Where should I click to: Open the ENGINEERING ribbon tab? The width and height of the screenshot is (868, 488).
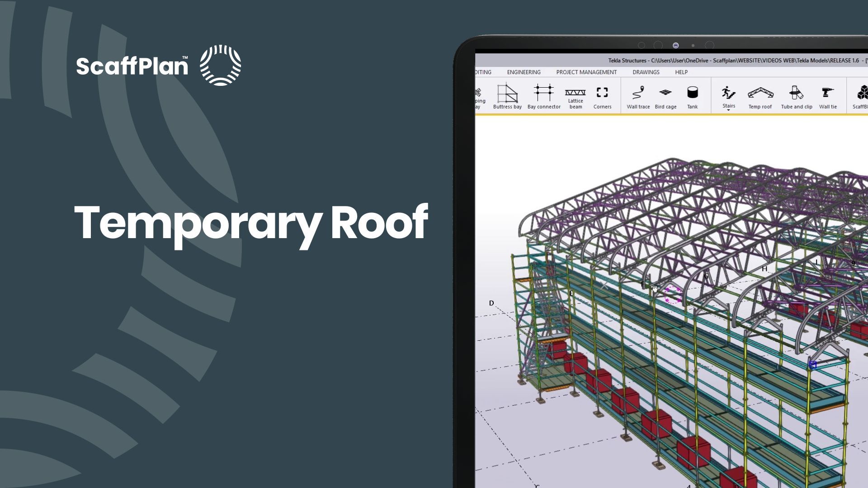pyautogui.click(x=524, y=72)
